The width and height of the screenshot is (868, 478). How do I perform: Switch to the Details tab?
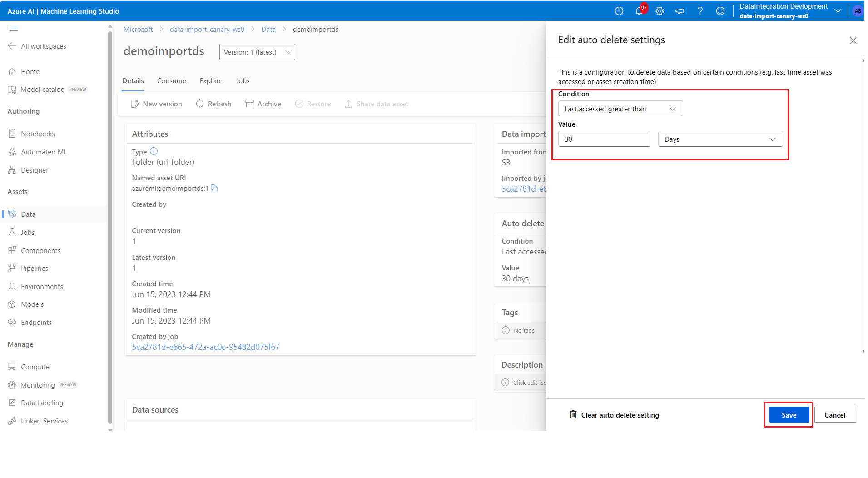tap(133, 81)
